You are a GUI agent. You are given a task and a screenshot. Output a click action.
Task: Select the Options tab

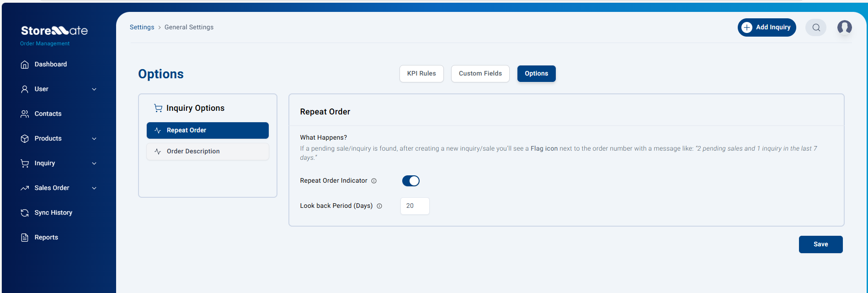click(x=536, y=74)
